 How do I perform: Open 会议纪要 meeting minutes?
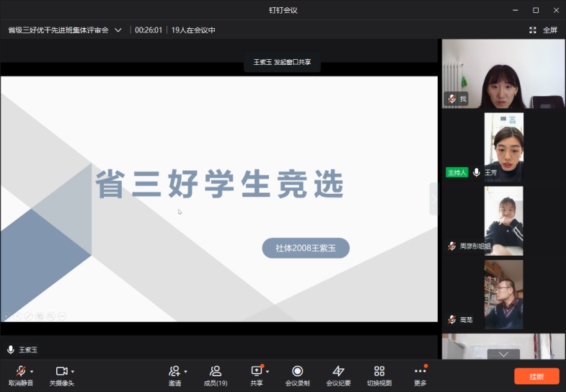(x=338, y=375)
